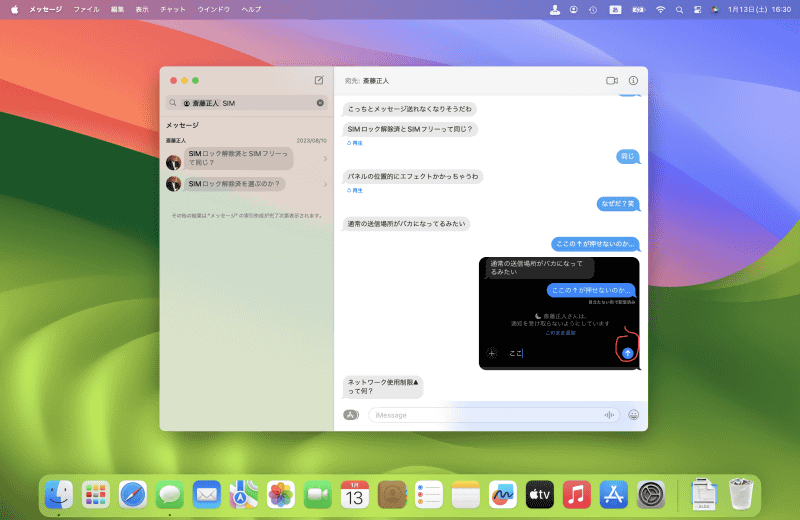The height and width of the screenshot is (520, 800).
Task: Open search result "SIMロック解除済とSIMフリーって同じ？"
Action: [x=238, y=158]
